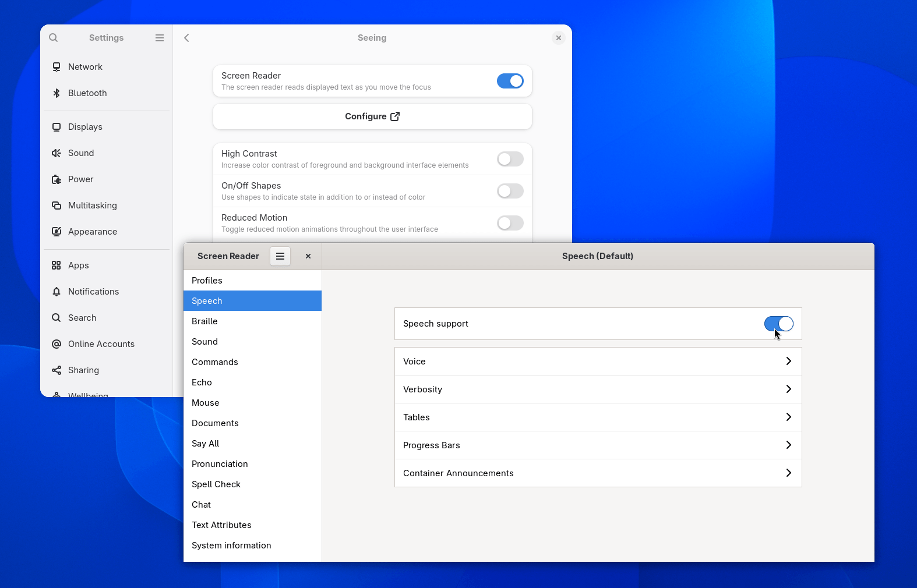
Task: Open Multitasking in Settings sidebar
Action: point(107,206)
